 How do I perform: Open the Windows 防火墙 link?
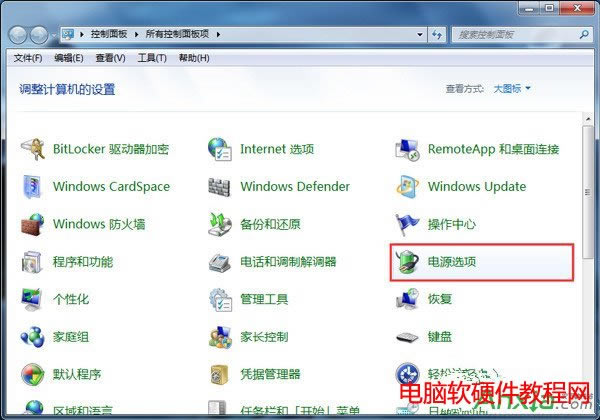click(99, 224)
